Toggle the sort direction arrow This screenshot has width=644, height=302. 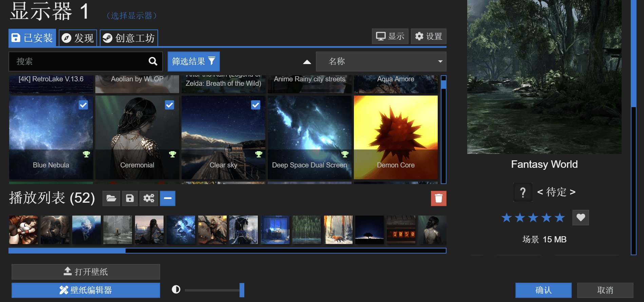click(x=307, y=62)
